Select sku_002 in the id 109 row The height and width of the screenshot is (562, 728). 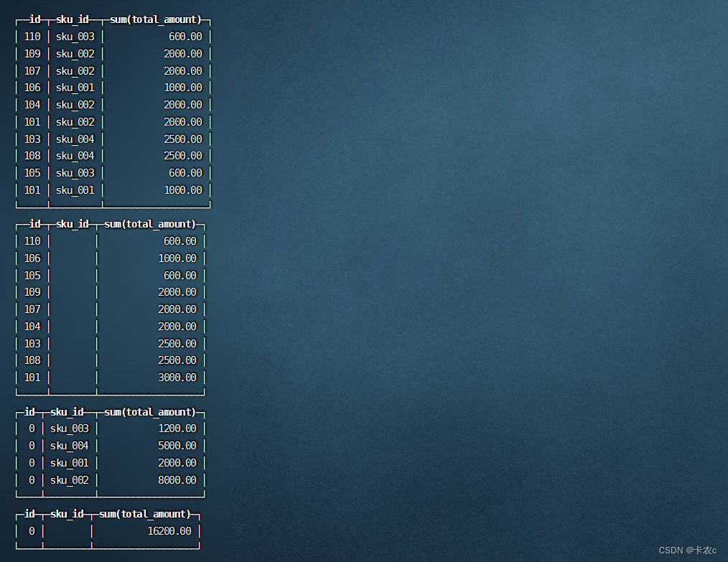coord(75,54)
